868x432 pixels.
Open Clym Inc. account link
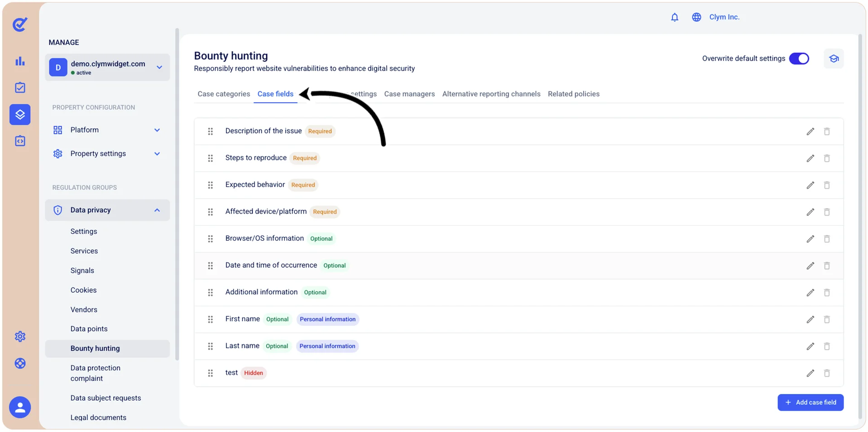click(724, 17)
